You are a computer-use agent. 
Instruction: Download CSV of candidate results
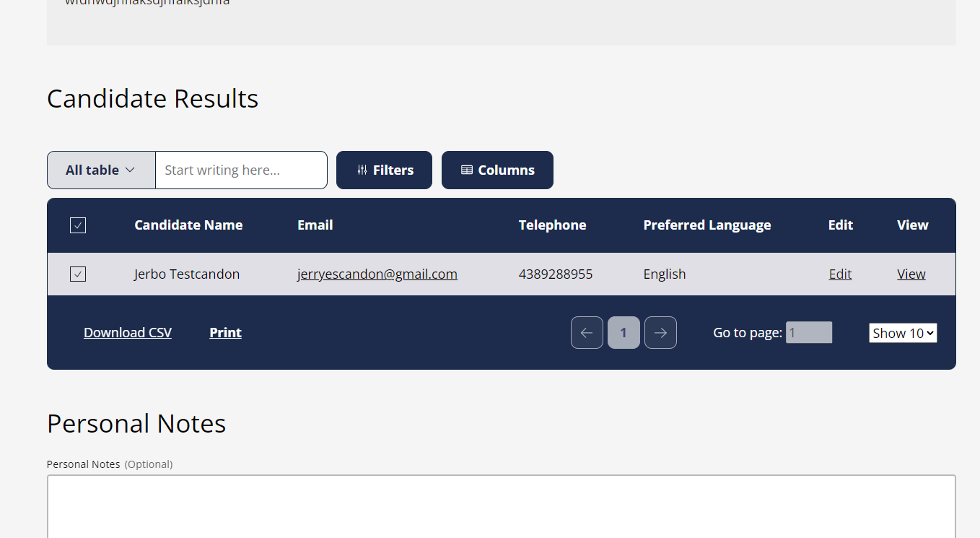tap(127, 332)
